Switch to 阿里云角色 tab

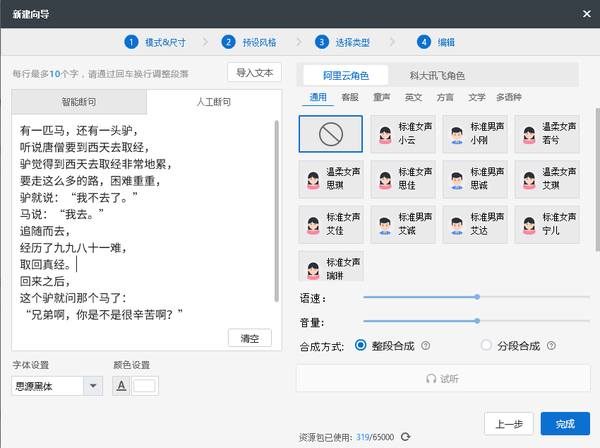346,75
